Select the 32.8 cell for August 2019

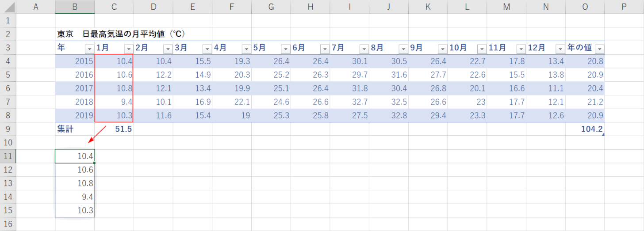tap(389, 115)
